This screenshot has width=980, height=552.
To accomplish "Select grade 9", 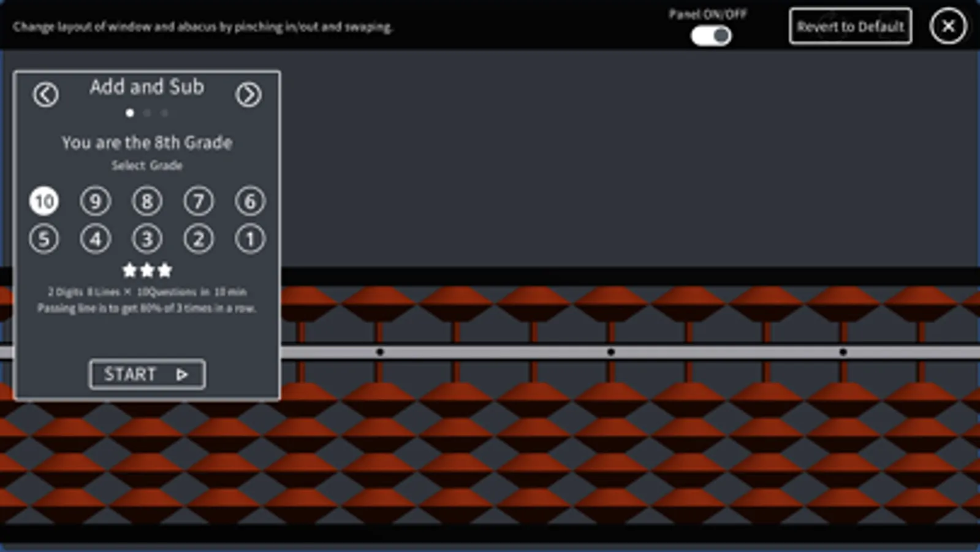I will click(x=96, y=201).
